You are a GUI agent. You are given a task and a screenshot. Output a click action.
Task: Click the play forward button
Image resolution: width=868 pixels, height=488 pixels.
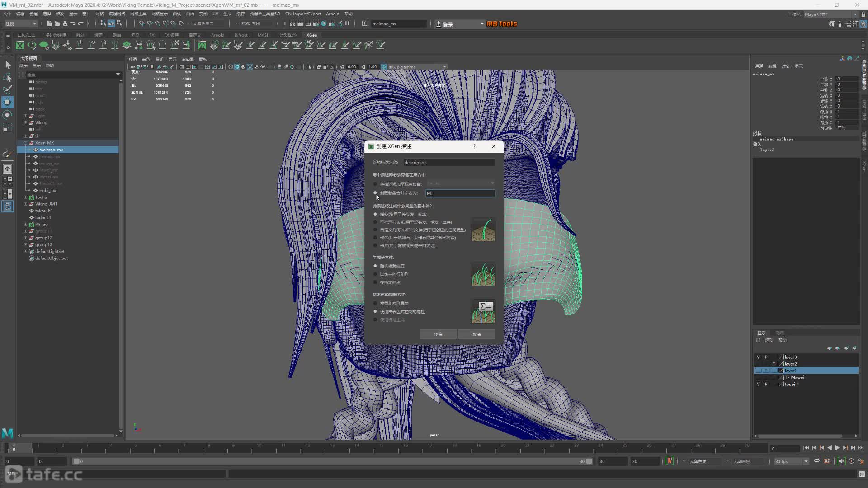[x=837, y=448]
